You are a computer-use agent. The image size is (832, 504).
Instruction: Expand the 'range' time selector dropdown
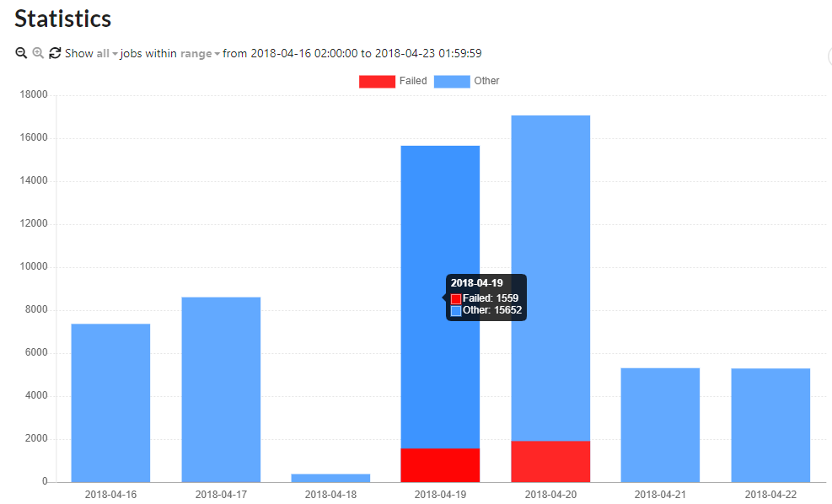point(199,53)
